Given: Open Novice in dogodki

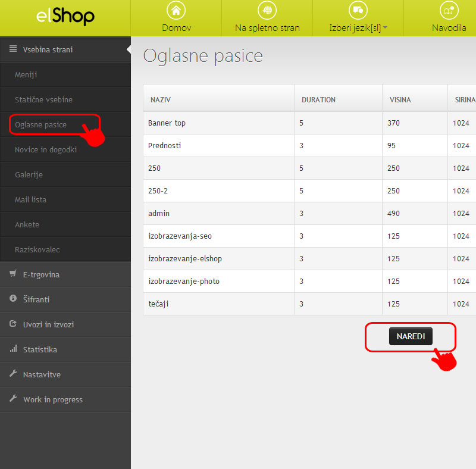Looking at the screenshot, I should click(65, 150).
